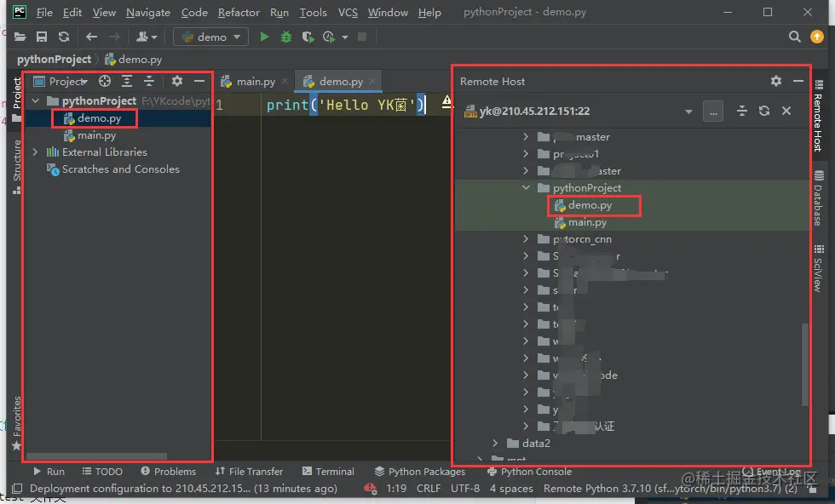This screenshot has height=504, width=835.
Task: Open the Python Packages tool window
Action: [x=419, y=472]
